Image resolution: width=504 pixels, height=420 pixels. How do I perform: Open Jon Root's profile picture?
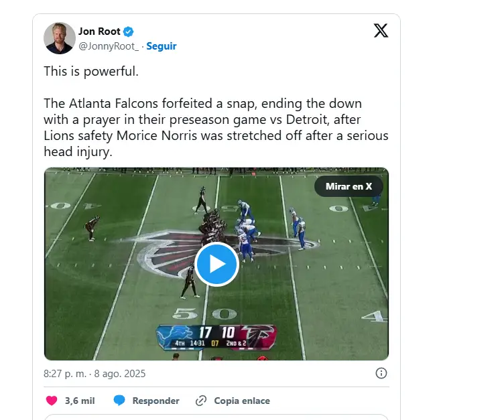(x=60, y=38)
